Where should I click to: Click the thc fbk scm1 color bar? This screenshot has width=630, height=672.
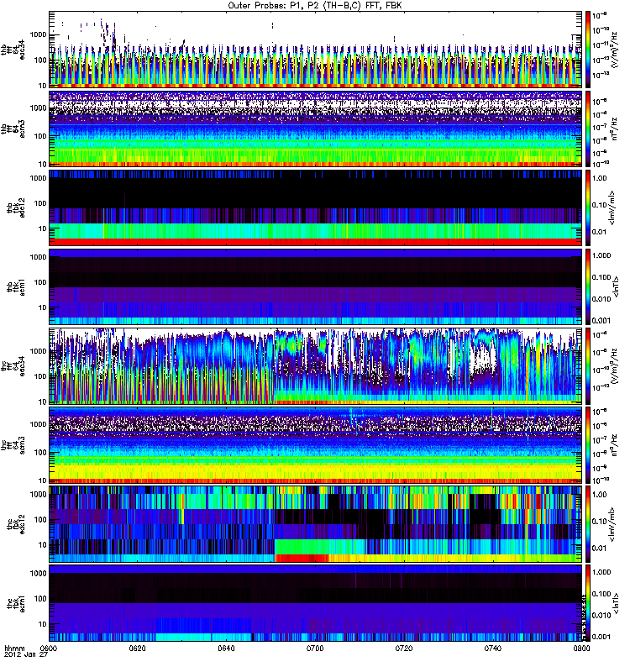588,603
